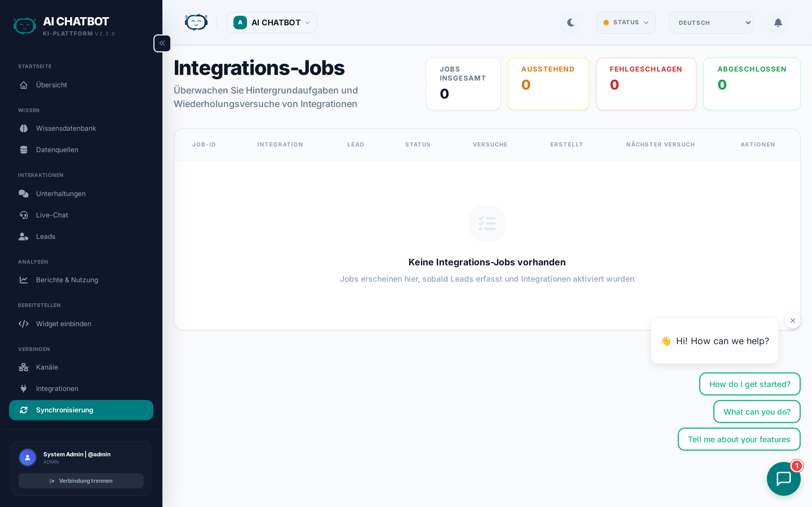Open Berichte & Nutzung menu item

coord(67,280)
